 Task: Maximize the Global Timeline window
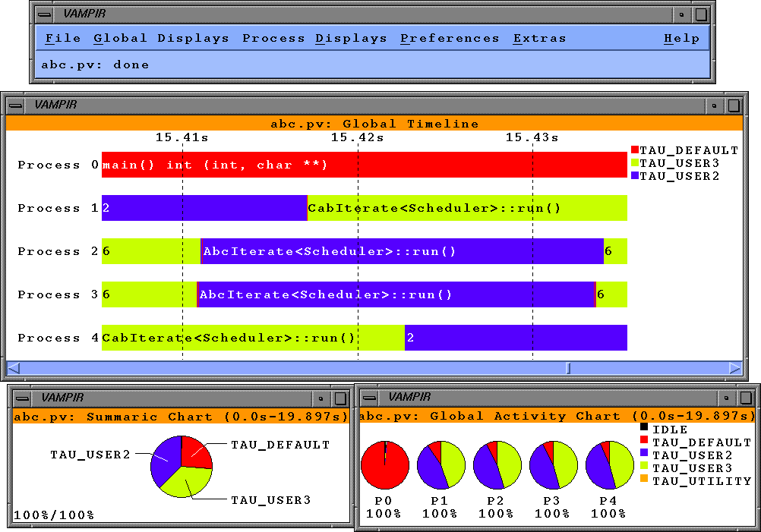pyautogui.click(x=734, y=105)
